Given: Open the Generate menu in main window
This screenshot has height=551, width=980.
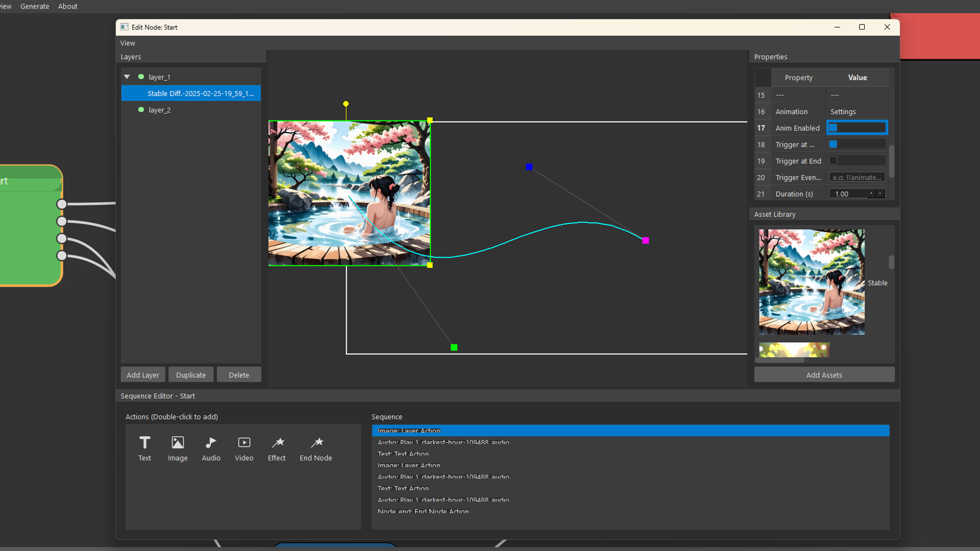Looking at the screenshot, I should [35, 6].
